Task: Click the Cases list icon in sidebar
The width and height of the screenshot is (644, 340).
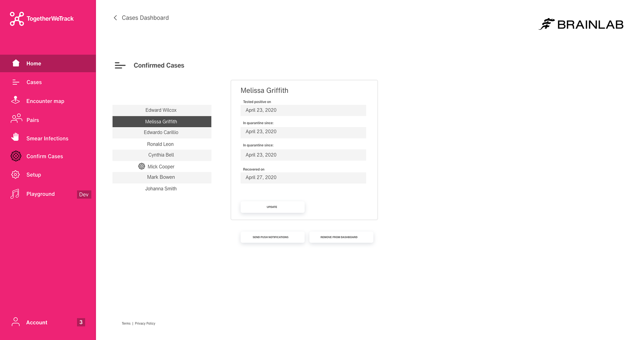Action: (15, 82)
